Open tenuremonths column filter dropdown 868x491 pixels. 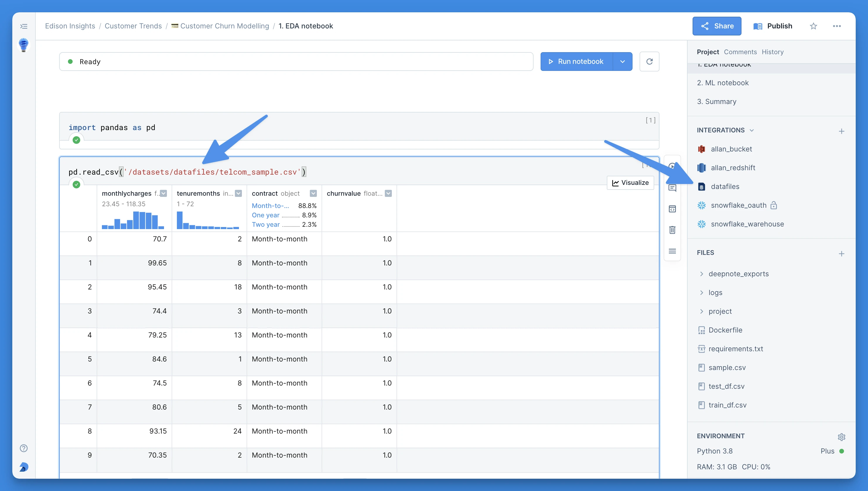pyautogui.click(x=238, y=193)
